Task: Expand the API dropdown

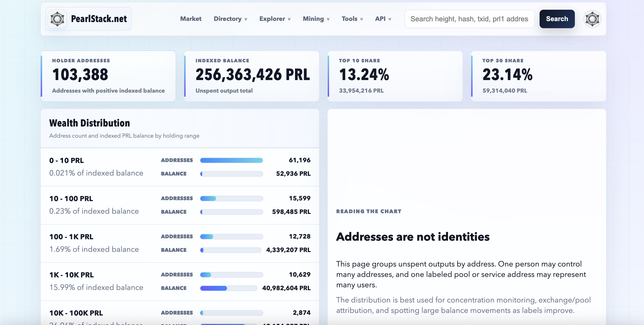Action: pyautogui.click(x=383, y=19)
